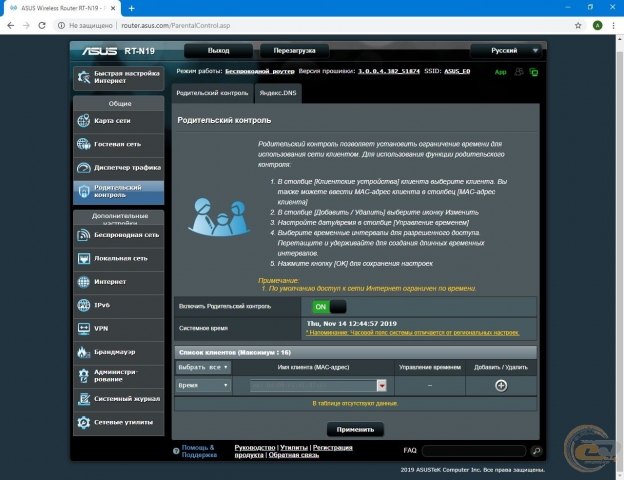Open the Регистрация продукта link
Image resolution: width=624 pixels, height=480 pixels.
(x=293, y=451)
